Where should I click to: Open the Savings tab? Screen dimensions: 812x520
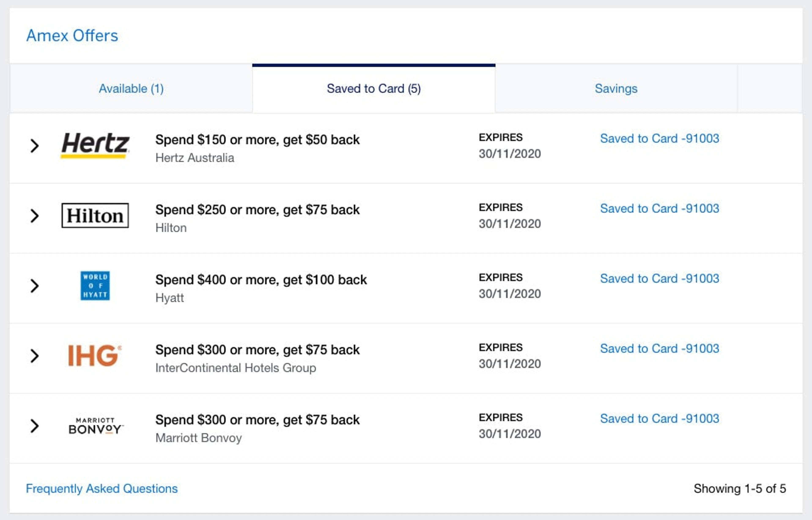(x=616, y=89)
